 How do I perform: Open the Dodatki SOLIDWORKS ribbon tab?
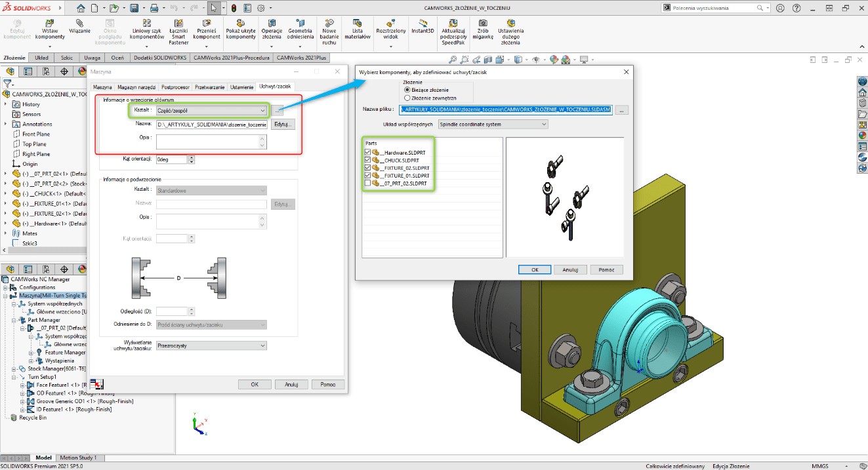[x=159, y=58]
